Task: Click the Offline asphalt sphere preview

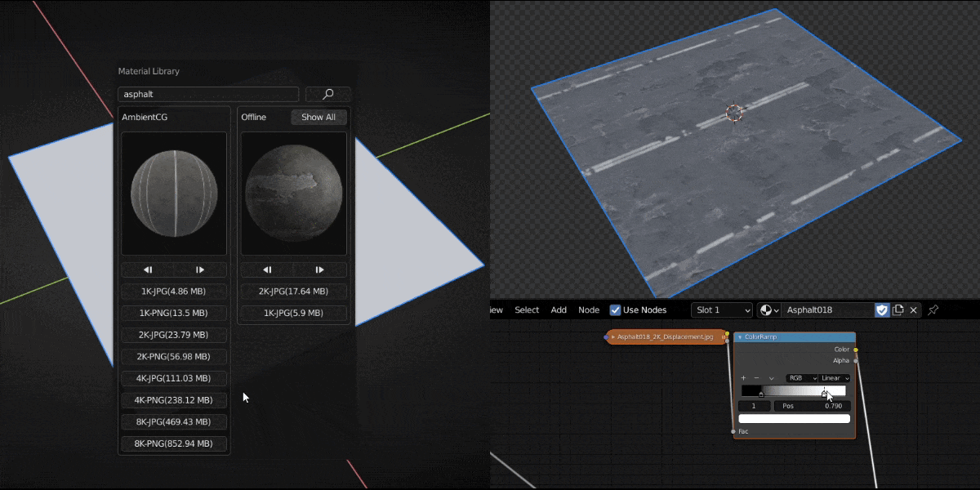Action: point(294,193)
